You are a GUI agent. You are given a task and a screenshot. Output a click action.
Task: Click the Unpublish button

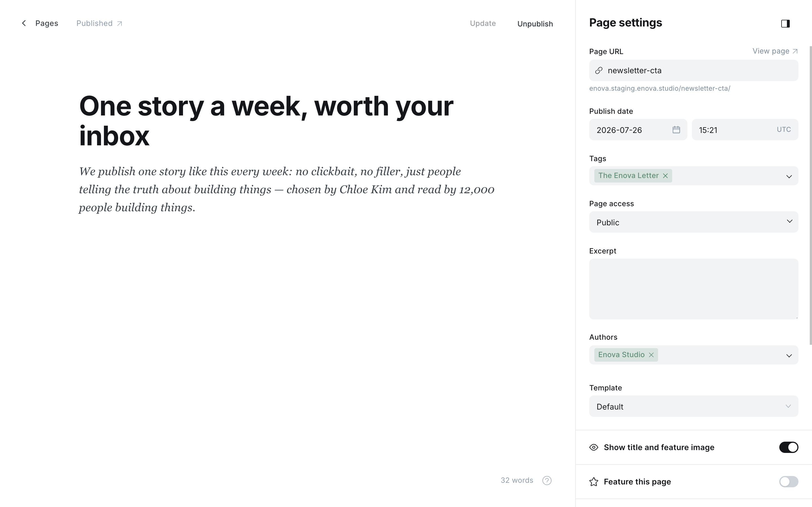(535, 24)
